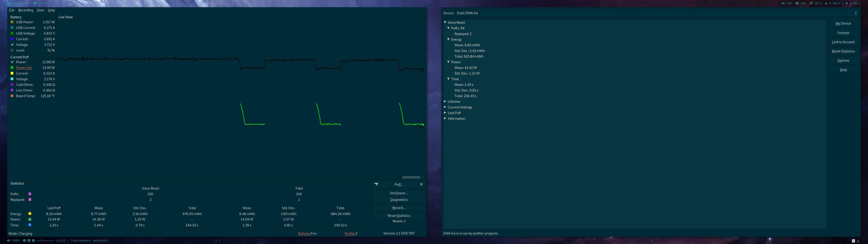868x244 pixels.
Task: Expand the Lifetime tree node
Action: point(445,101)
